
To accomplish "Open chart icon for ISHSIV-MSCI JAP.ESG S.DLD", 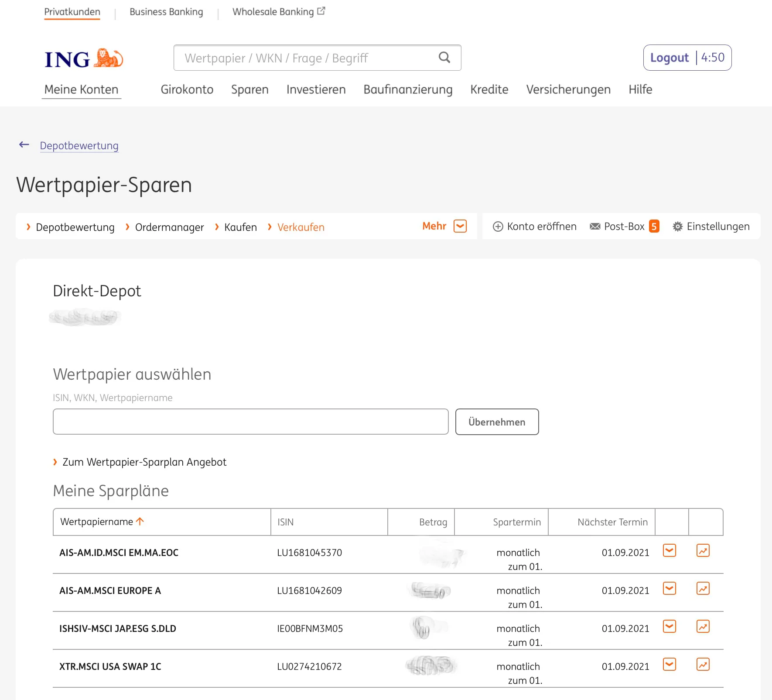I will [x=703, y=627].
